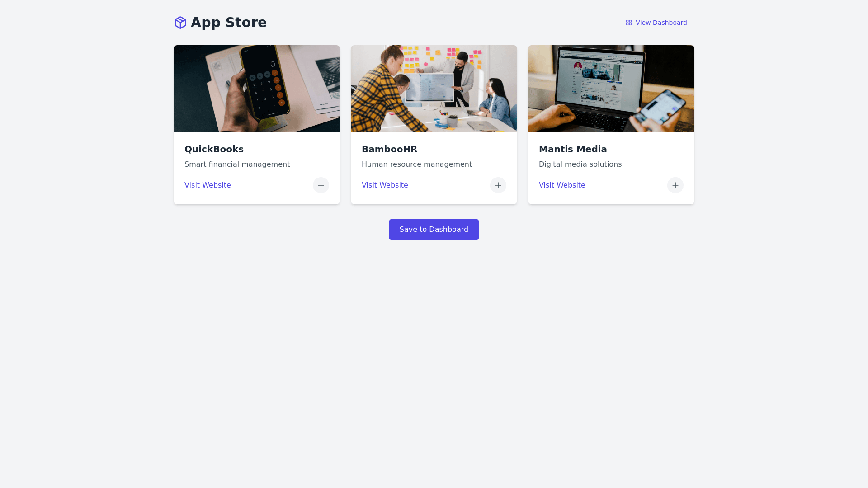The height and width of the screenshot is (488, 868).
Task: Visit the QuickBooks website
Action: pyautogui.click(x=208, y=185)
